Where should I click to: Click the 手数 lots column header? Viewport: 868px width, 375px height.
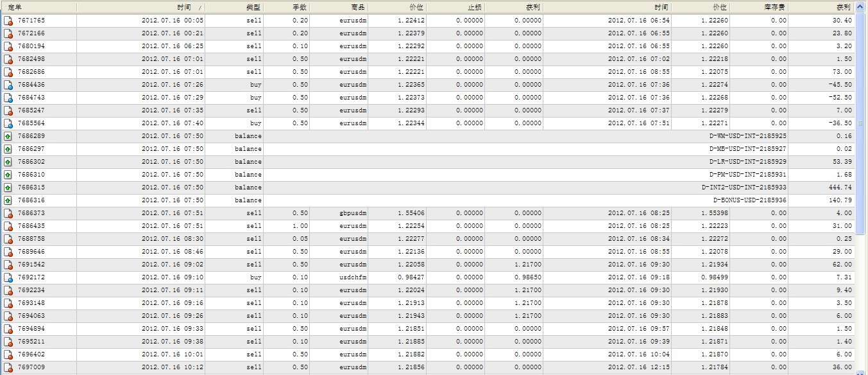287,7
